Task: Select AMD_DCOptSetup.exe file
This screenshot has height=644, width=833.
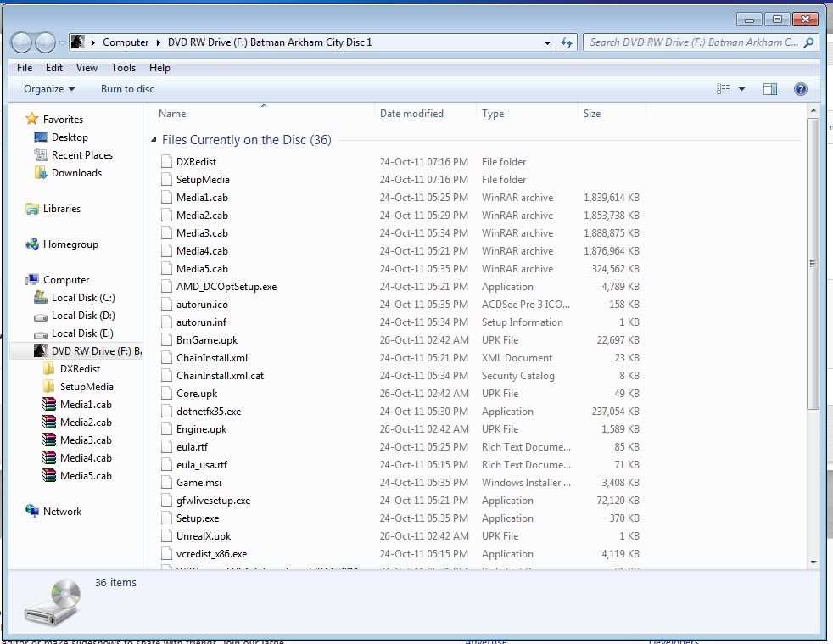Action: pos(226,287)
